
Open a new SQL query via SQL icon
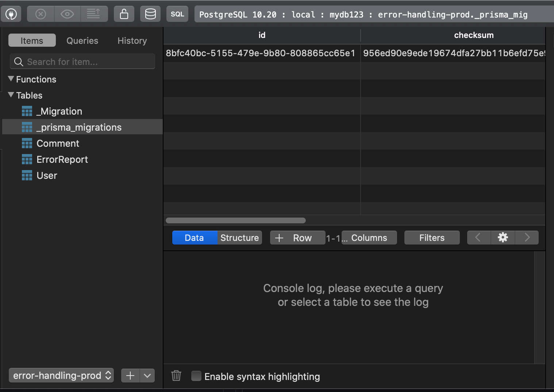(177, 14)
